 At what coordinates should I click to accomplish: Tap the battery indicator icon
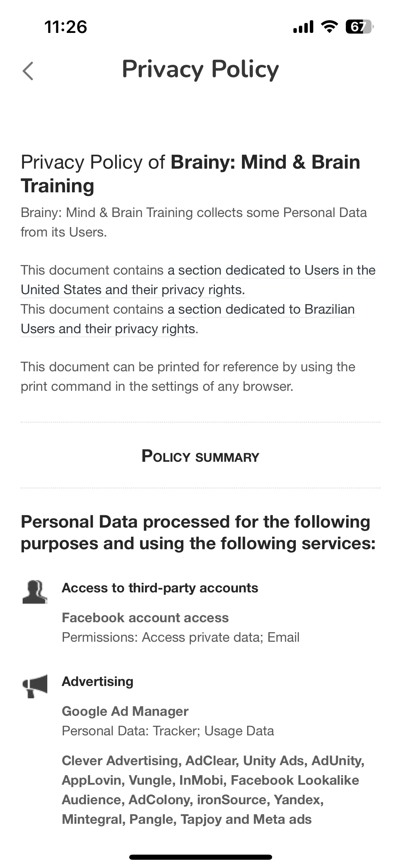tap(360, 26)
